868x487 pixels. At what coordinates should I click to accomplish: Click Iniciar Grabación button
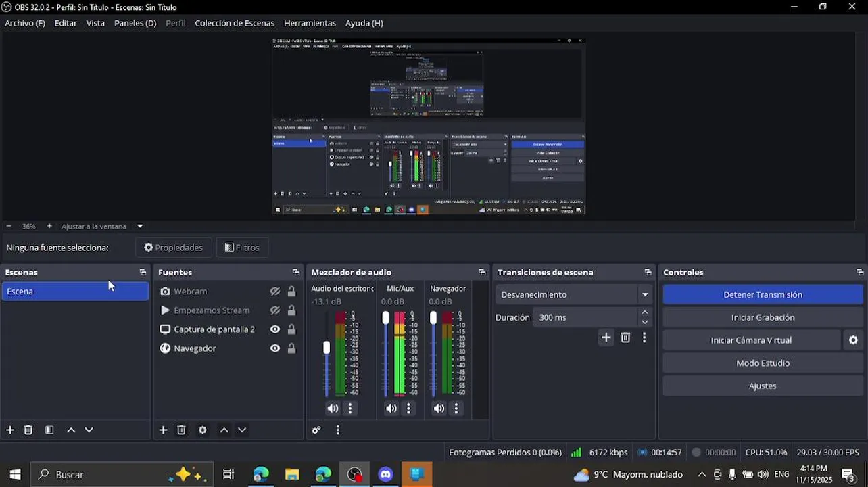coord(763,317)
